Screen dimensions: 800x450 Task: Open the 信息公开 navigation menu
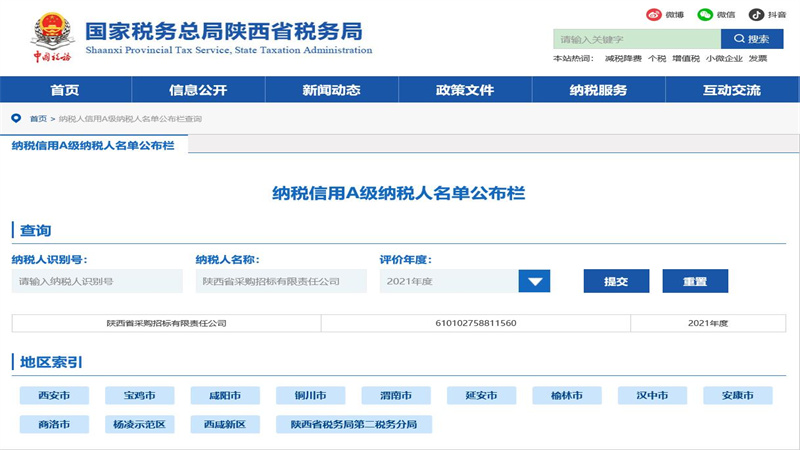point(198,90)
